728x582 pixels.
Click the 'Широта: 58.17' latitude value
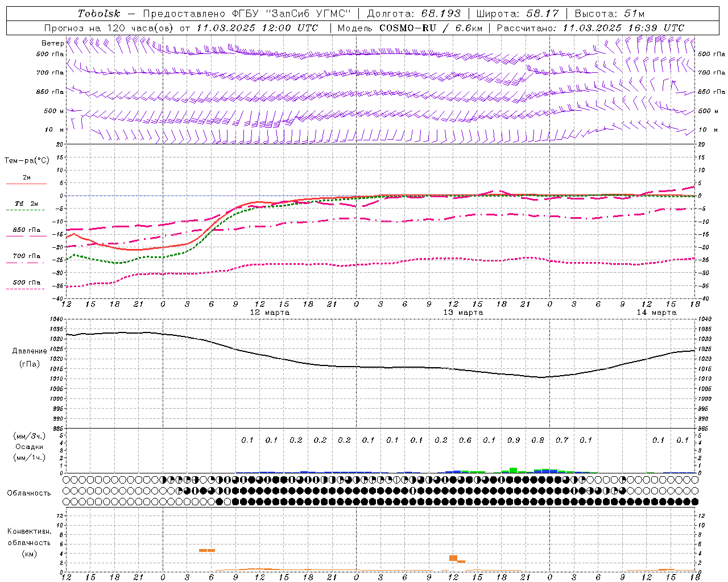click(518, 14)
